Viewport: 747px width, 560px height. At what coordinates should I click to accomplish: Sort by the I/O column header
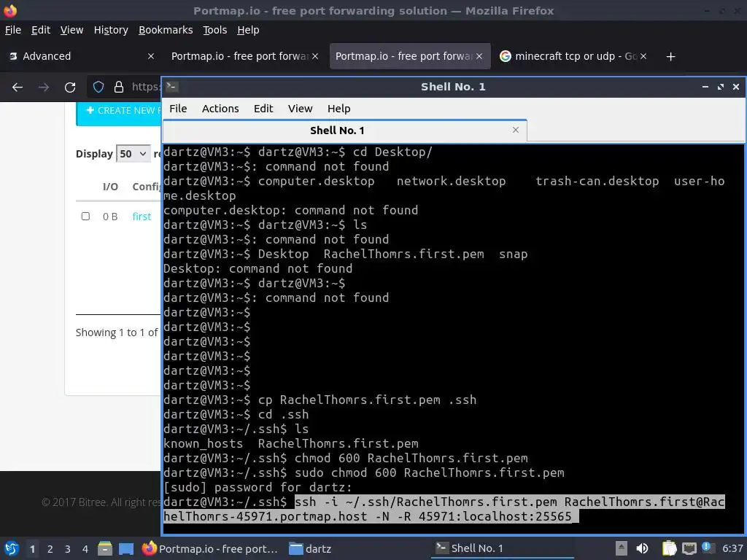(110, 187)
